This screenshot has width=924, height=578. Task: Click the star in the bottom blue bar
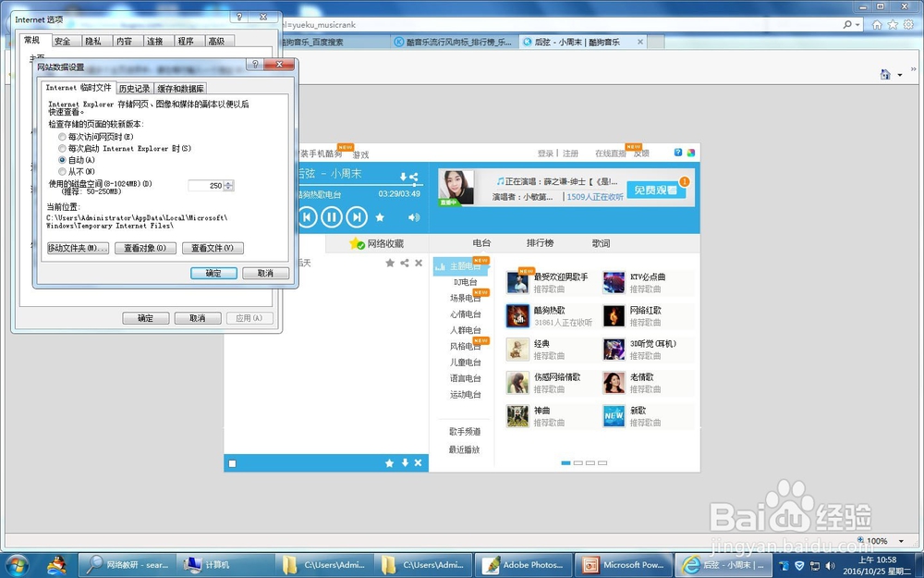click(x=390, y=463)
